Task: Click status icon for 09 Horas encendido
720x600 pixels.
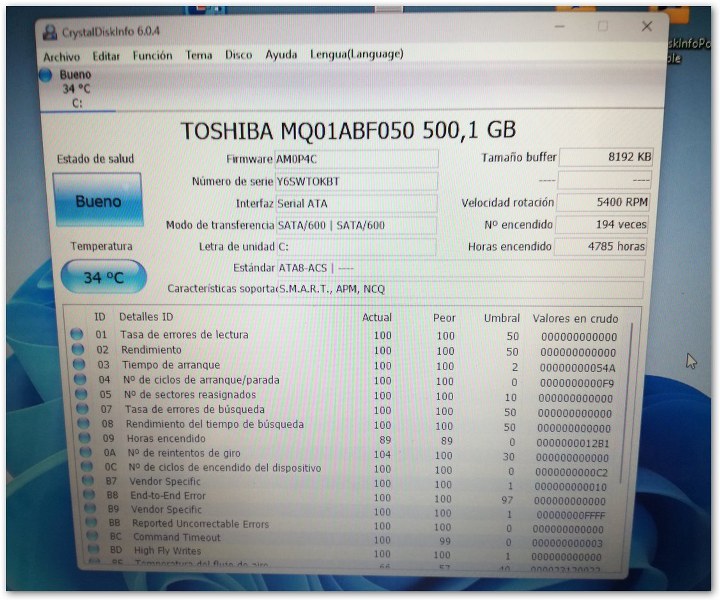Action: pyautogui.click(x=84, y=437)
